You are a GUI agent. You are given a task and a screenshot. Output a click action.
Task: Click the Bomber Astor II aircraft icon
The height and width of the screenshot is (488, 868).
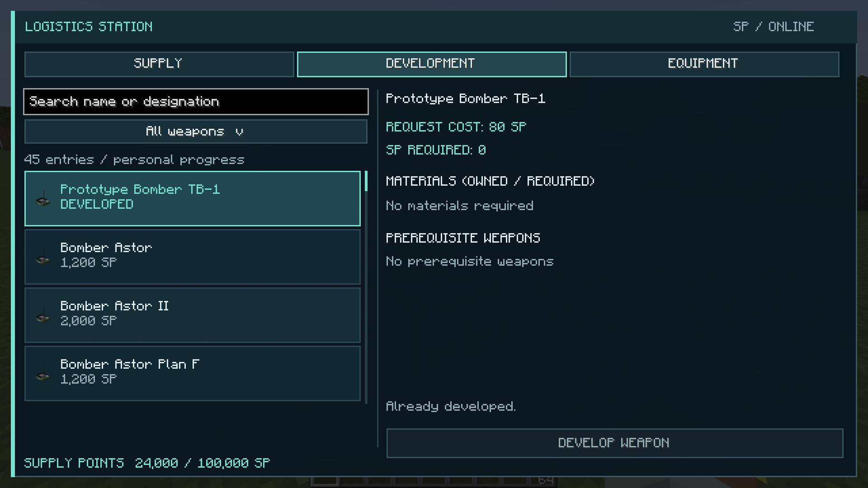(x=43, y=316)
